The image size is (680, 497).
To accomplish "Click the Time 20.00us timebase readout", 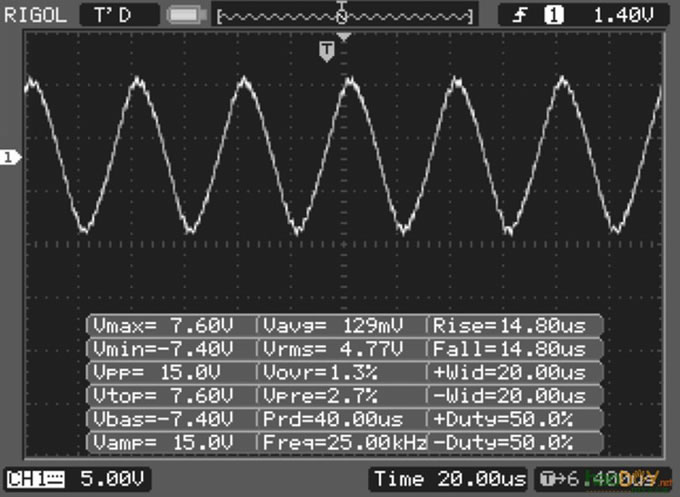I will [x=449, y=479].
